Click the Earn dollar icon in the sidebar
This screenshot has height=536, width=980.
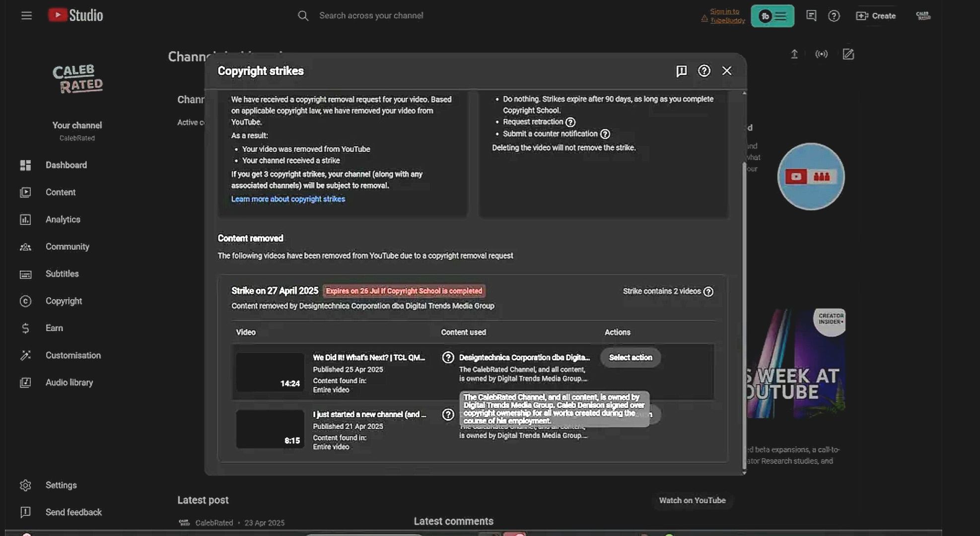pos(25,328)
